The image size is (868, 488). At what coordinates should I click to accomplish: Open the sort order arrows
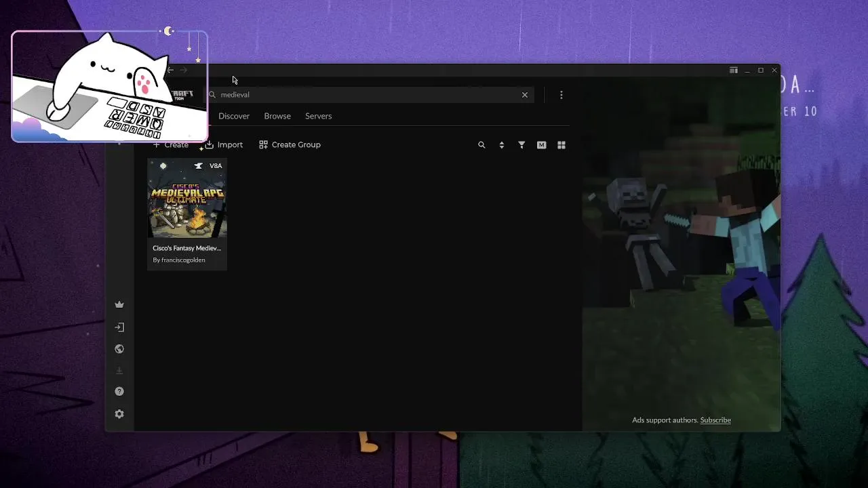(x=502, y=145)
